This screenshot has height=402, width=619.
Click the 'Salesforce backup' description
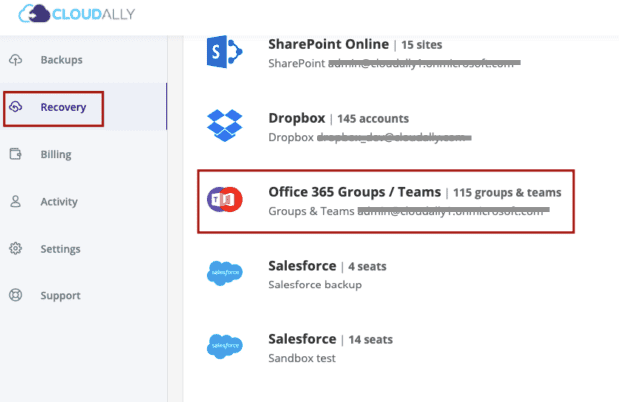(315, 285)
